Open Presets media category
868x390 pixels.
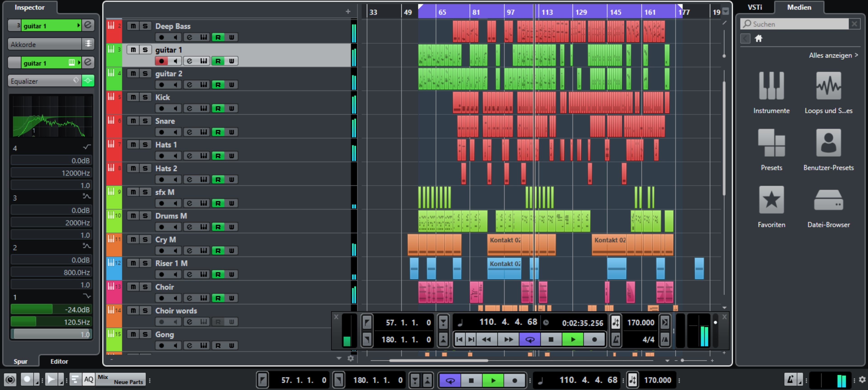click(771, 150)
